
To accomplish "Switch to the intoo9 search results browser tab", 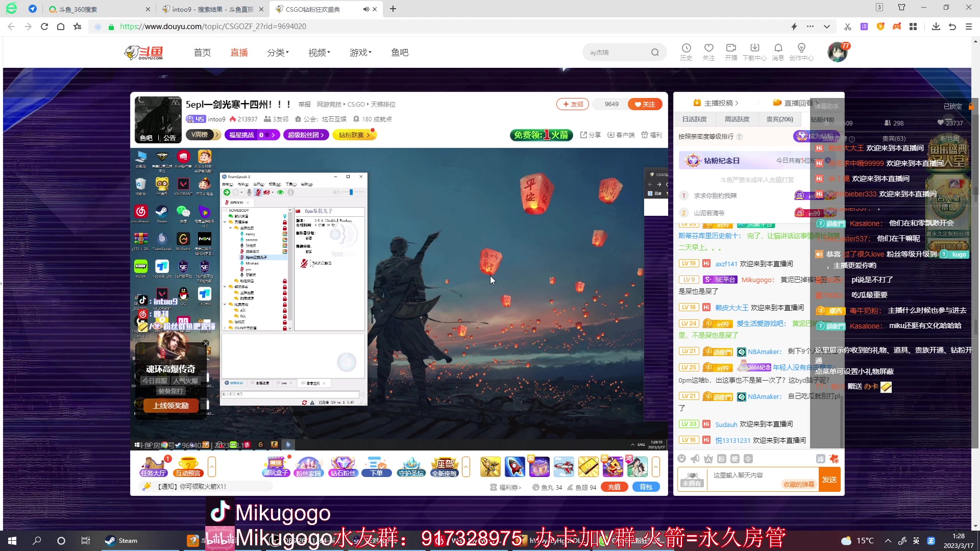I will [x=212, y=9].
